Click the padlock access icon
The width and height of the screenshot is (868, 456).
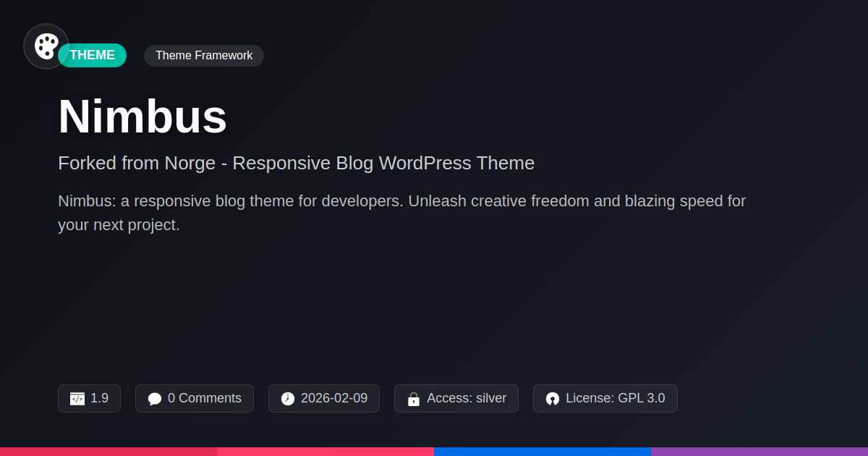(x=414, y=399)
